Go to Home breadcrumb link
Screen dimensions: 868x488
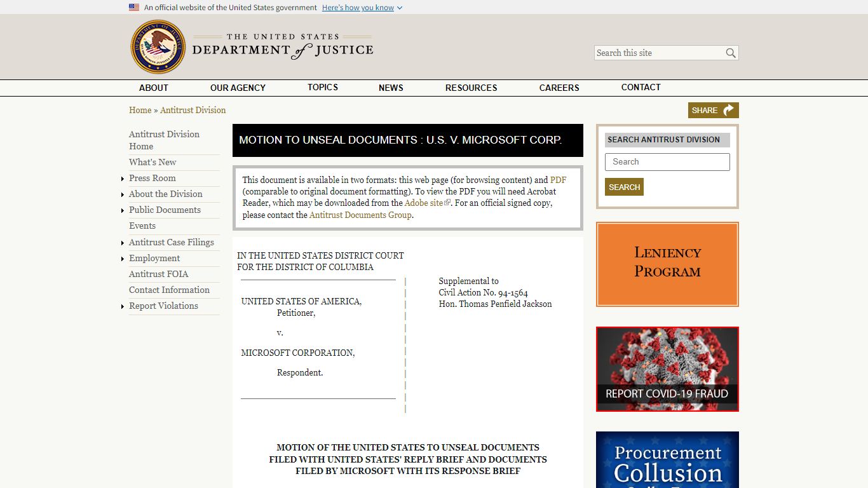pos(140,110)
